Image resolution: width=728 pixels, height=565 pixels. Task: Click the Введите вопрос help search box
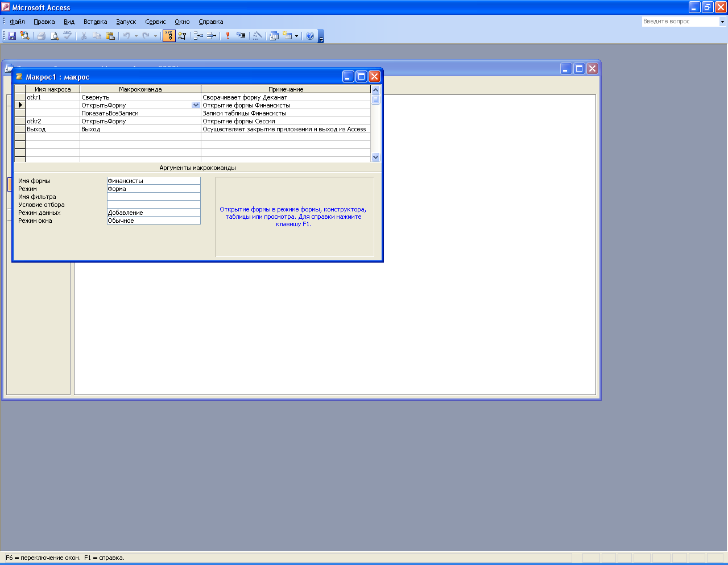tap(680, 22)
